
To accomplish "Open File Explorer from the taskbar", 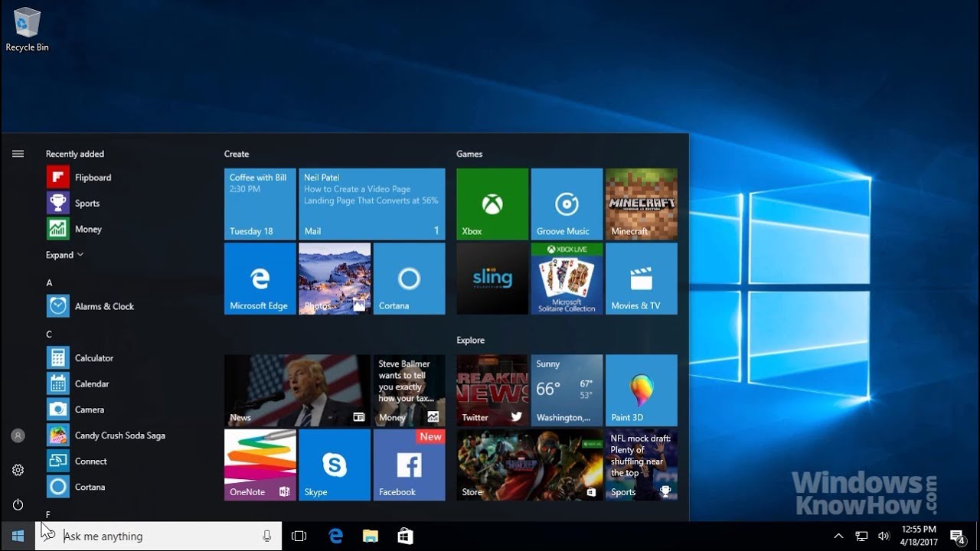I will pos(371,536).
